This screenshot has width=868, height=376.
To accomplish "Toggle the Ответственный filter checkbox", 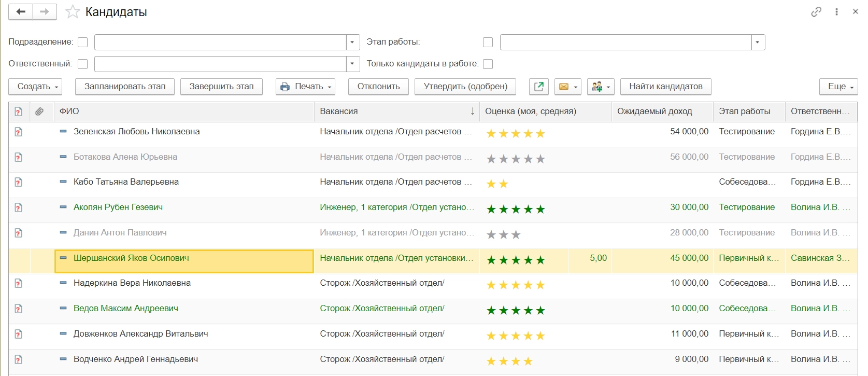I will point(83,64).
